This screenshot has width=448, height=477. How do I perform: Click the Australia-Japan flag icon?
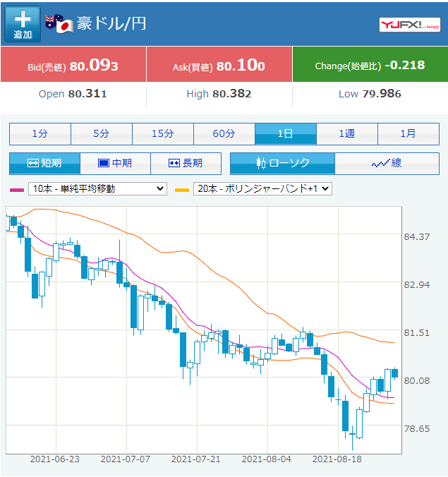(x=59, y=24)
